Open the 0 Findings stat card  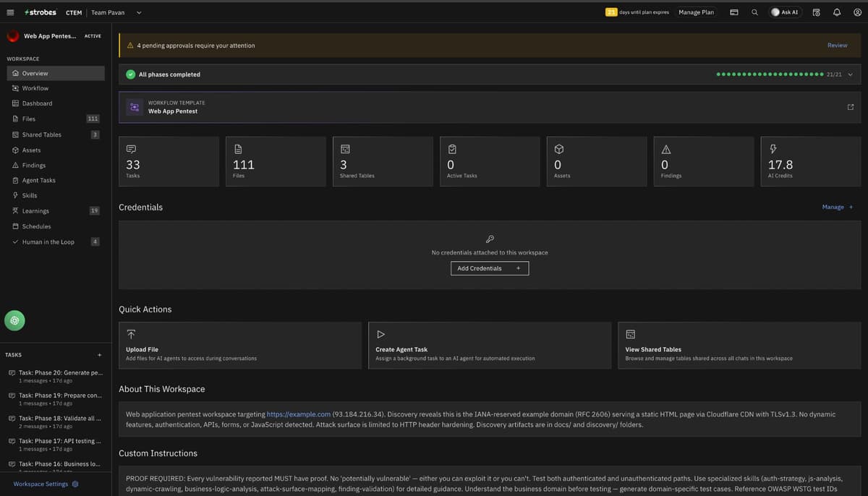[704, 162]
